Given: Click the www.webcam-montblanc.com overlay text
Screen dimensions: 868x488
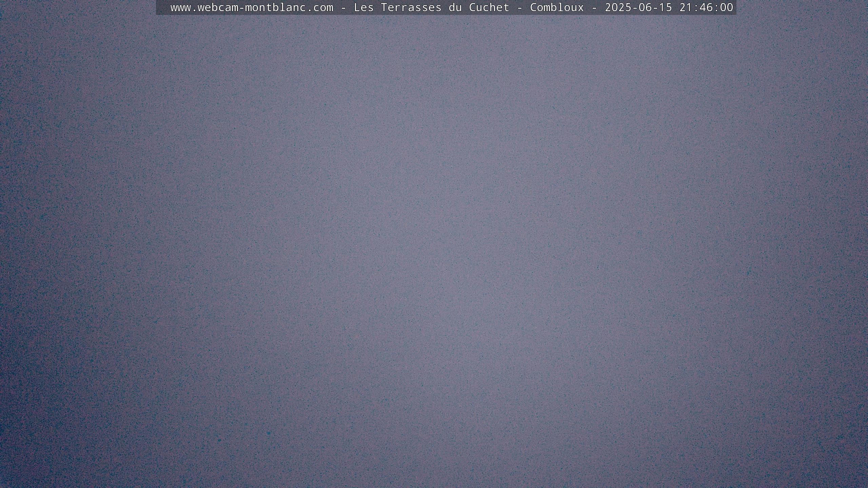Looking at the screenshot, I should (252, 7).
